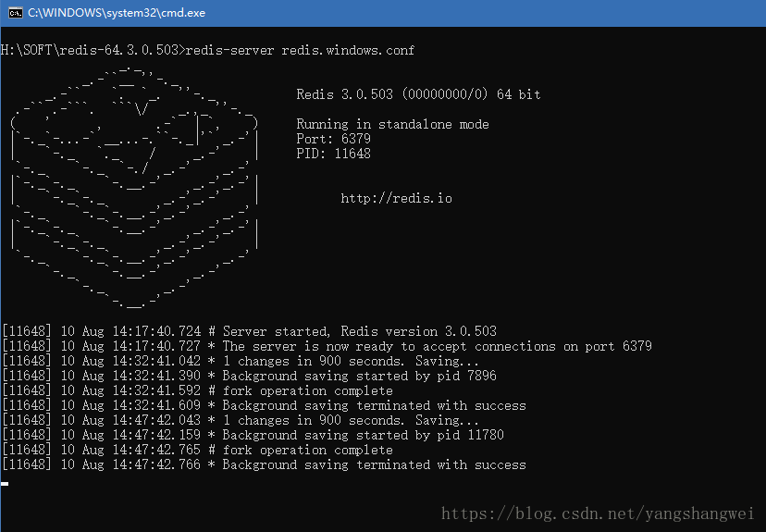This screenshot has width=766, height=532.
Task: Click the PID: 11648 line
Action: (333, 154)
